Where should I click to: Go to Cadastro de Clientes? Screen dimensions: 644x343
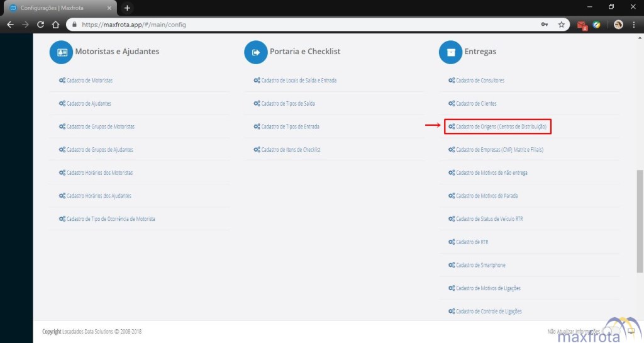click(476, 104)
